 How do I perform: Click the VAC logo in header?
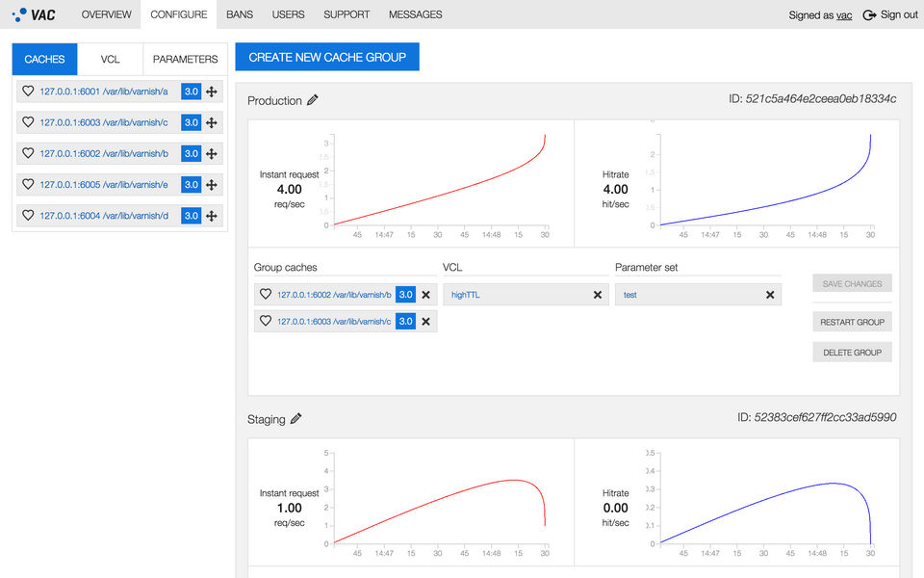(34, 14)
